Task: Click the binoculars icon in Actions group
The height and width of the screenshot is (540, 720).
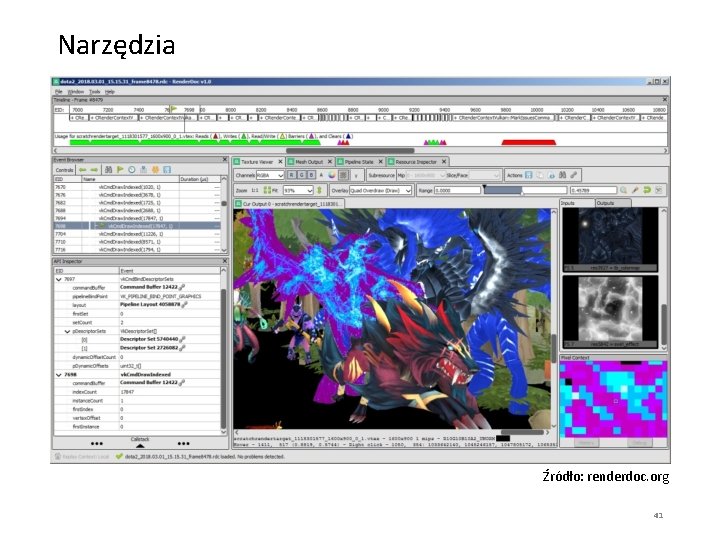Action: [x=562, y=175]
